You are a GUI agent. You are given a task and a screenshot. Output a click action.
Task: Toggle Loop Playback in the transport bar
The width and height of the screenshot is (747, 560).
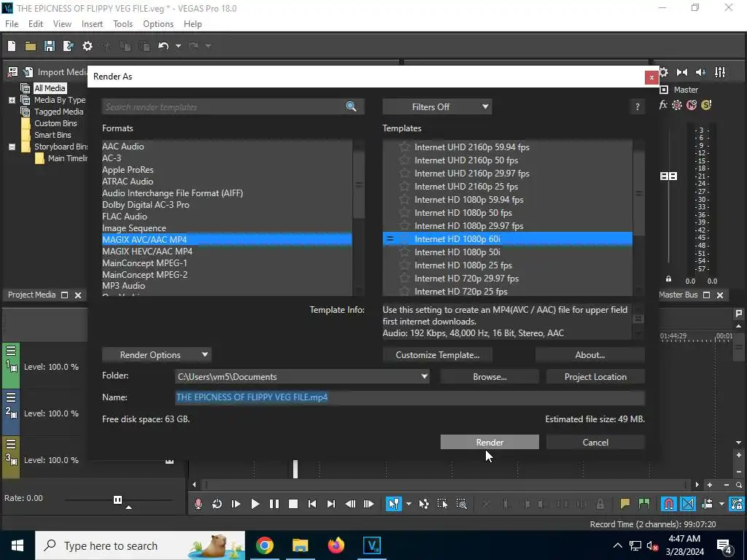(217, 504)
